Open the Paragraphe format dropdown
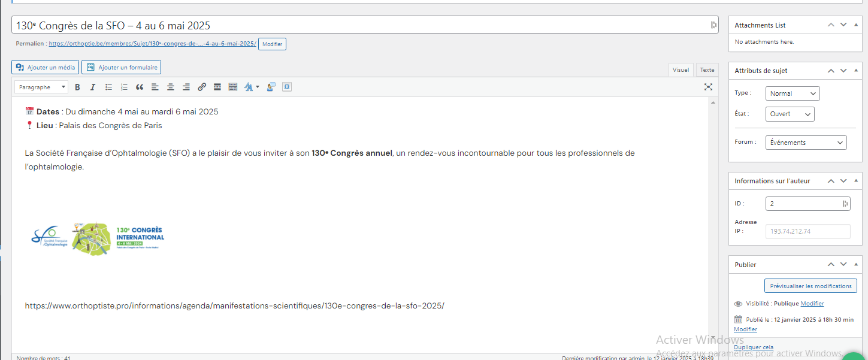Image resolution: width=868 pixels, height=360 pixels. (41, 87)
